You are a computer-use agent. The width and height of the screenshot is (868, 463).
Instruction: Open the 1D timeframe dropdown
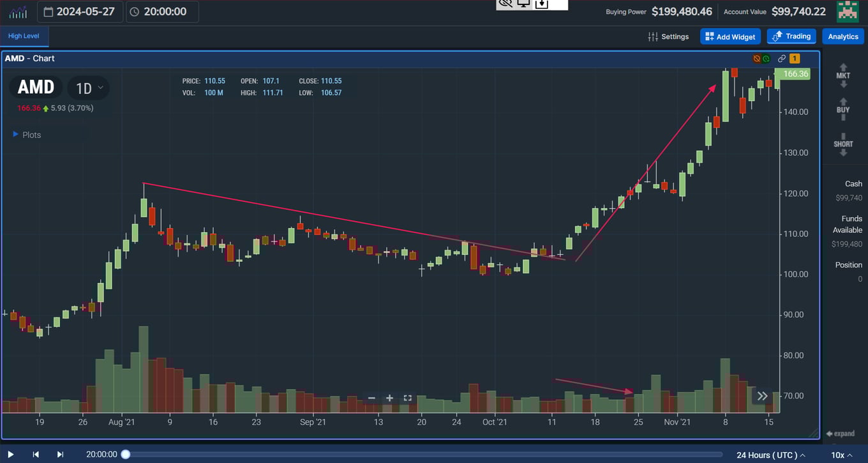pyautogui.click(x=88, y=87)
